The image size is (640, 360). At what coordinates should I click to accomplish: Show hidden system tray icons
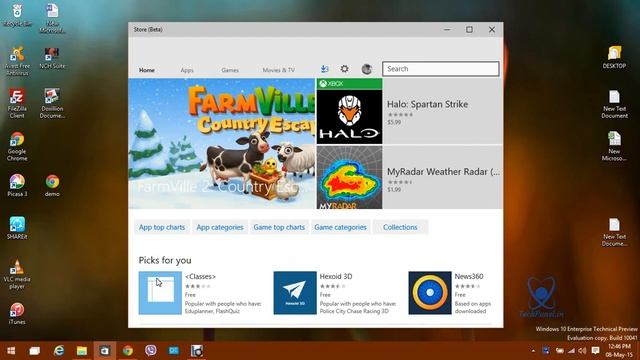click(x=533, y=351)
